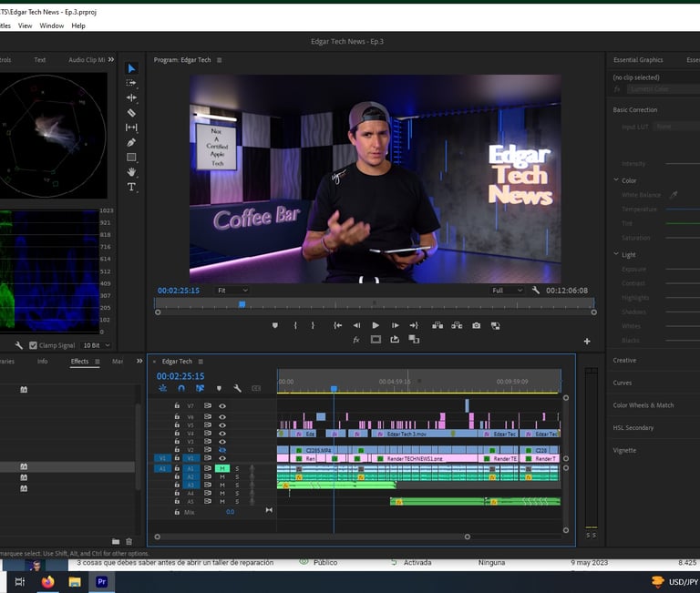Screen dimensions: 700x593
Task: Select the Razor tool
Action: pyautogui.click(x=131, y=113)
